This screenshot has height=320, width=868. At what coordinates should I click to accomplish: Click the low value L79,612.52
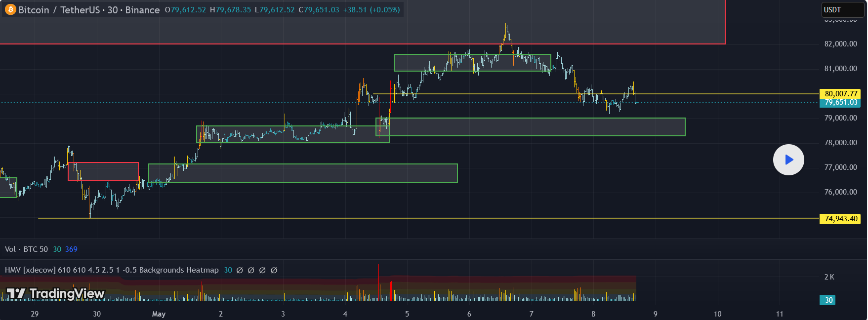click(275, 10)
